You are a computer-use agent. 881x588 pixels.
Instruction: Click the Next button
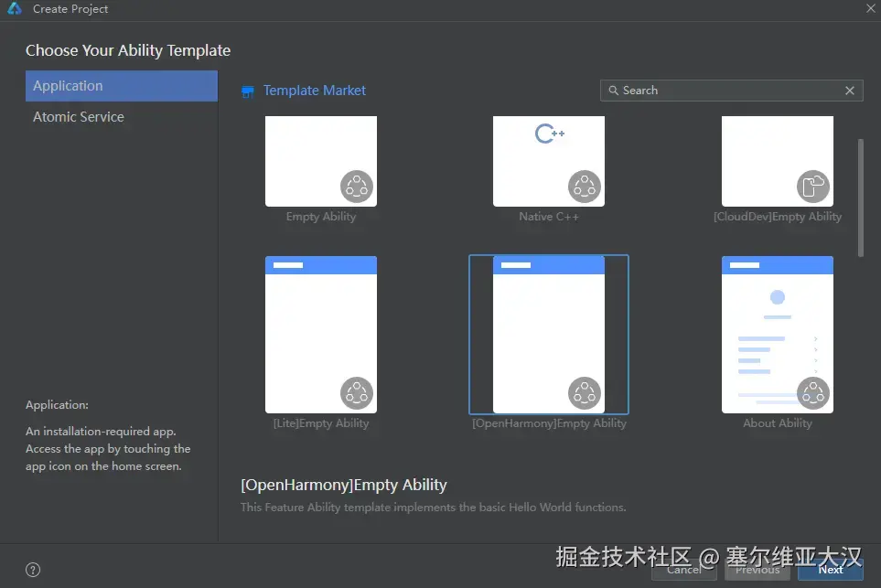831,570
